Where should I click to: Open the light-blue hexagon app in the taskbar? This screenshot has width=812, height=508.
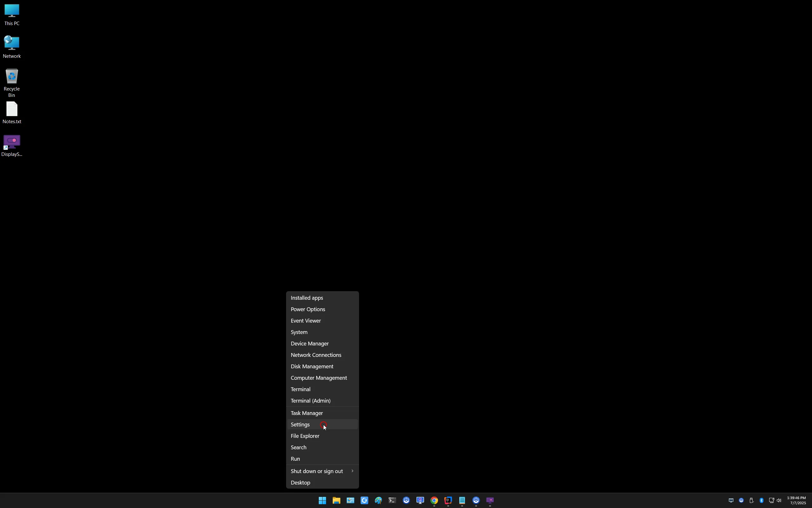364,501
